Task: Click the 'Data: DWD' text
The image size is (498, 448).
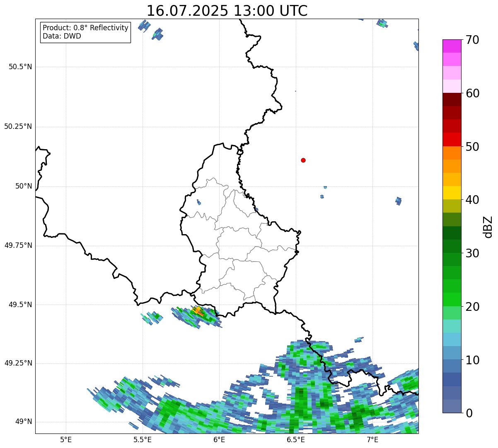Action: (x=62, y=36)
